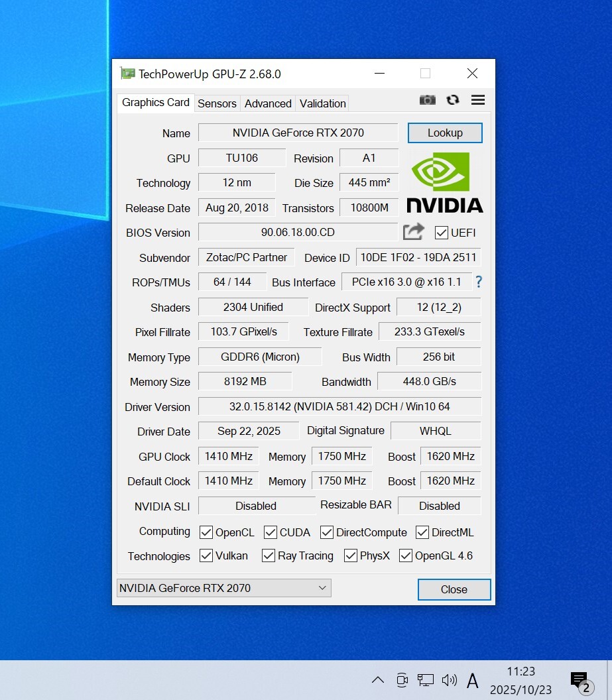Screen dimensions: 612x700
Task: Click the screenshot camera icon
Action: (x=427, y=100)
